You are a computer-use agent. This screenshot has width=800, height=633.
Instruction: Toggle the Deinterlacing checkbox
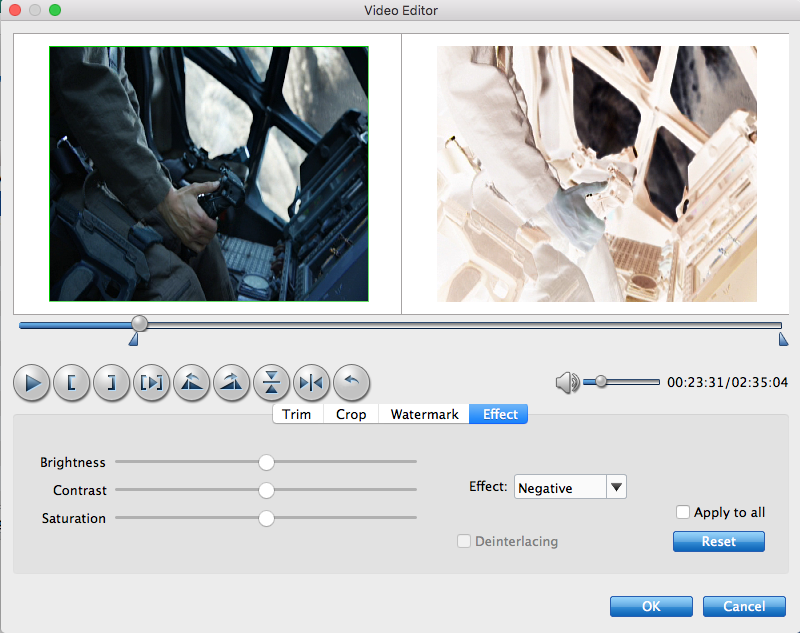(x=464, y=541)
